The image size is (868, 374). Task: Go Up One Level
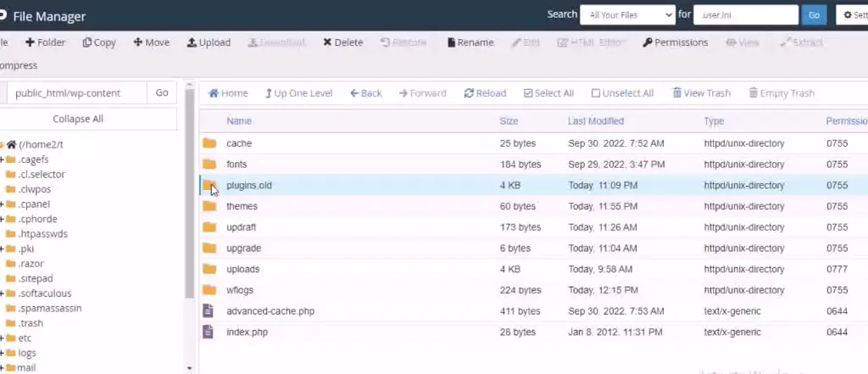tap(299, 93)
